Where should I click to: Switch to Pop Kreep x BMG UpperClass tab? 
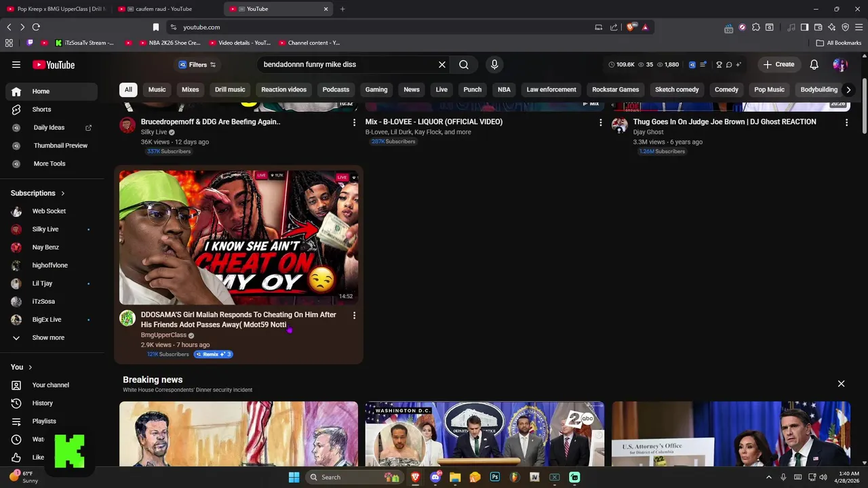(x=56, y=9)
